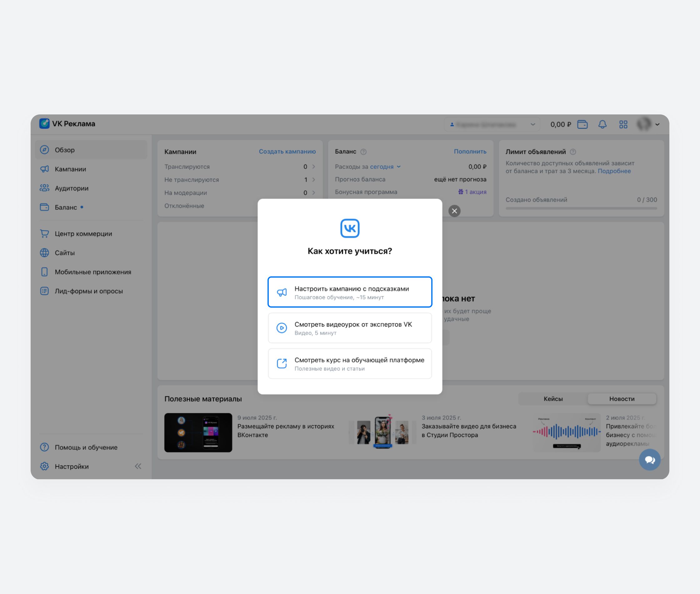Viewport: 700px width, 594px height.
Task: Open the support chat bubble
Action: pyautogui.click(x=649, y=460)
